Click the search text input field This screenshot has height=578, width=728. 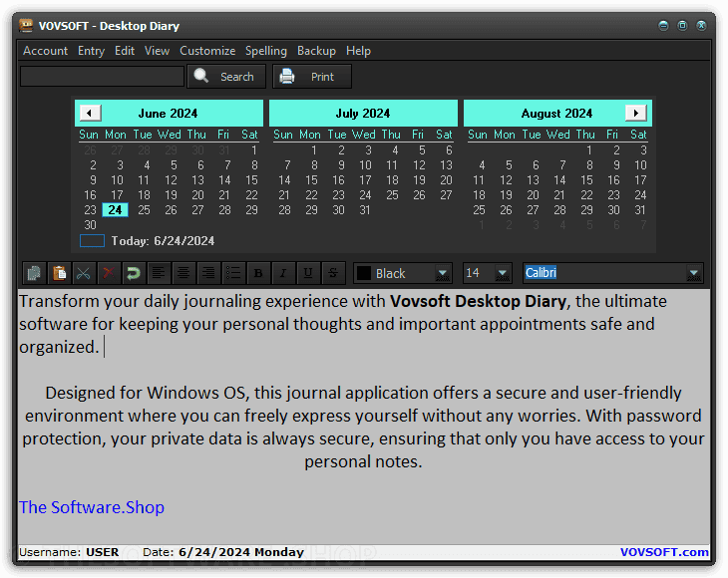pyautogui.click(x=102, y=76)
